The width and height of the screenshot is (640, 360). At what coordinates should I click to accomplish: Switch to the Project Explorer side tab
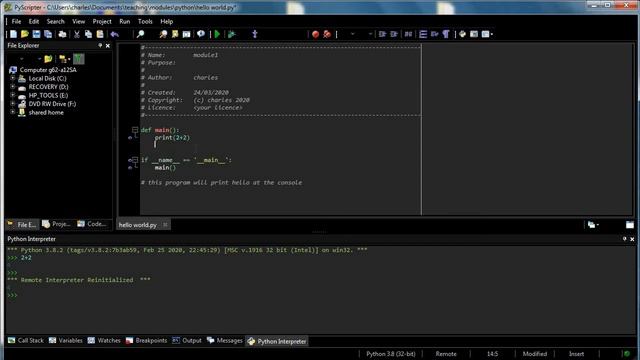(x=57, y=224)
